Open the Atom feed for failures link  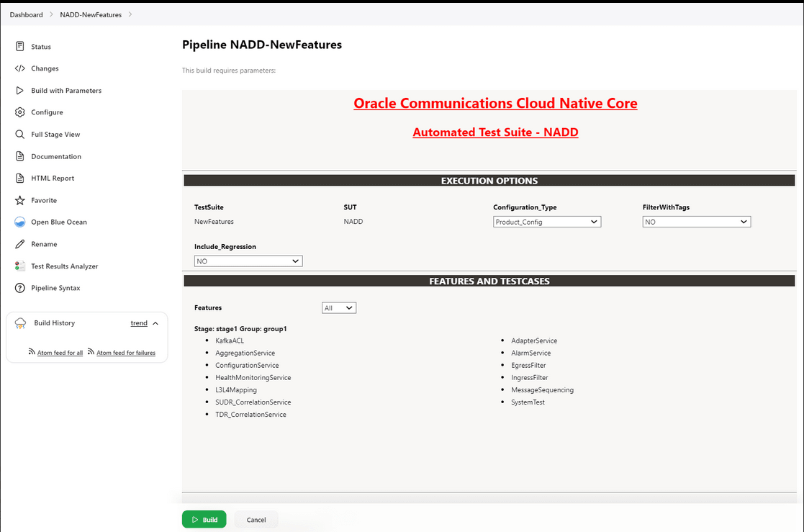pyautogui.click(x=126, y=353)
